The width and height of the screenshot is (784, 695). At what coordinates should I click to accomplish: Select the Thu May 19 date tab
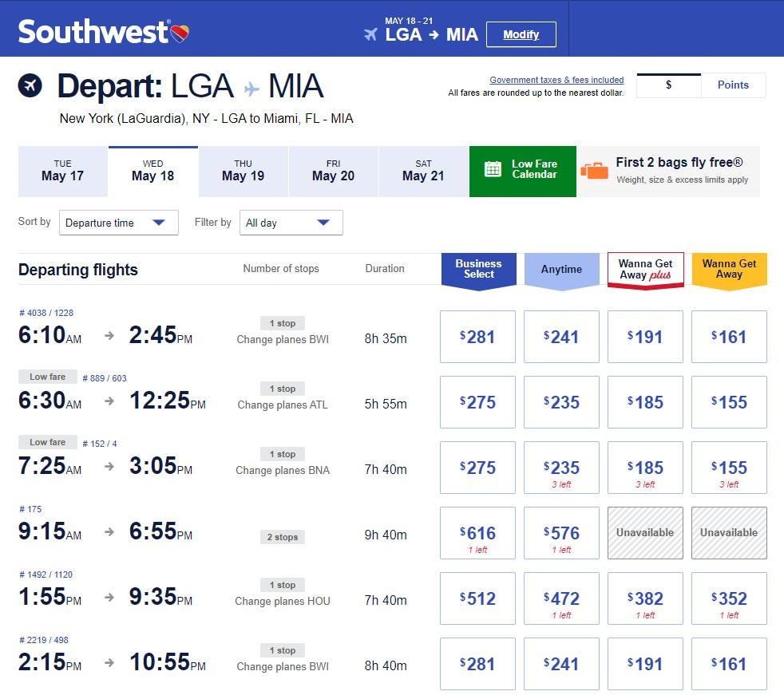243,172
